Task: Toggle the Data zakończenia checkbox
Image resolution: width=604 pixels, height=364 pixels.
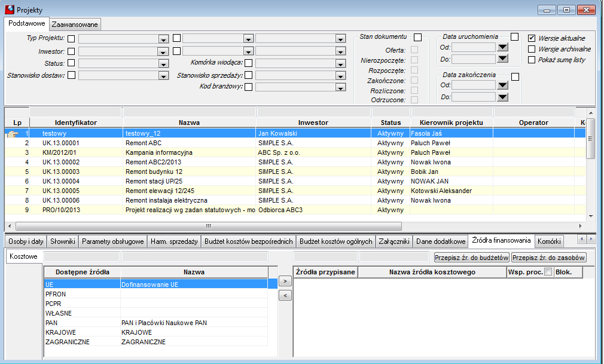Action: (x=515, y=77)
